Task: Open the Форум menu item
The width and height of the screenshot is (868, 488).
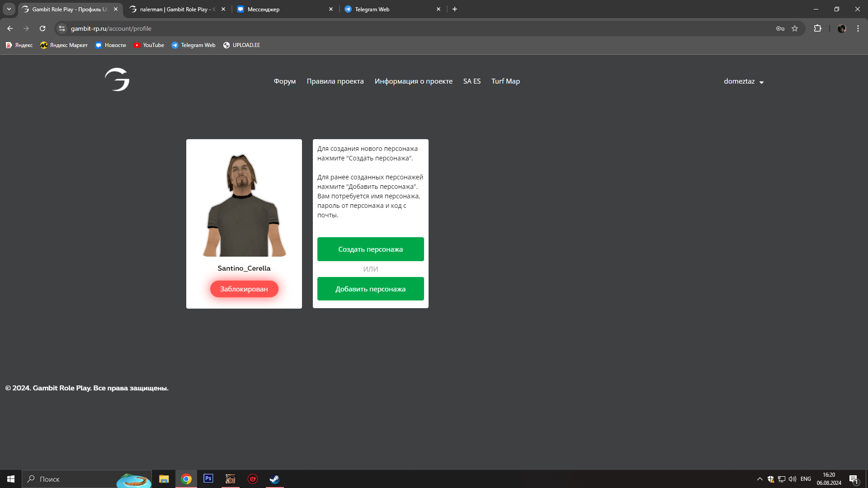Action: click(285, 81)
